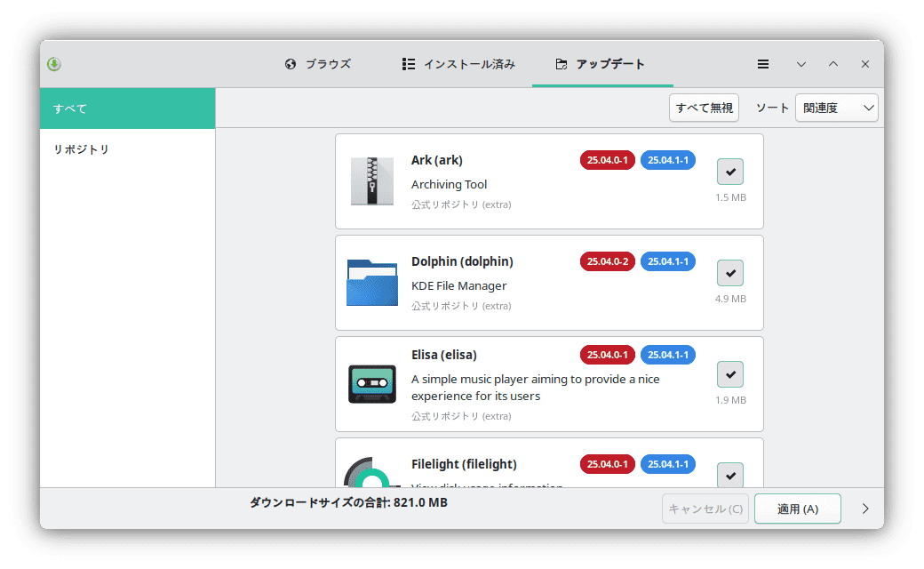Click the Elisa (elisa) package title
Screen dimensions: 924x569
[443, 355]
